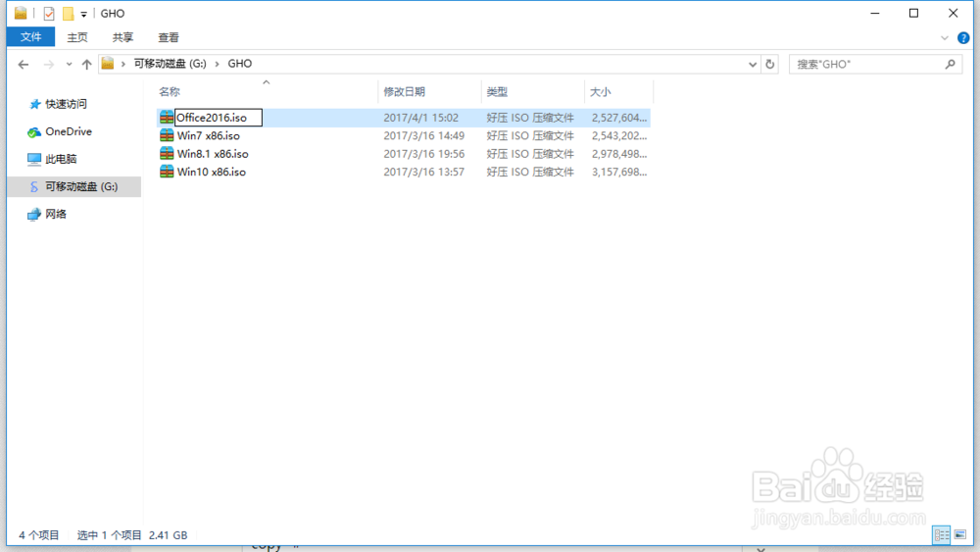Click the Office2016.iso rename text field
This screenshot has width=980, height=552.
tap(219, 118)
